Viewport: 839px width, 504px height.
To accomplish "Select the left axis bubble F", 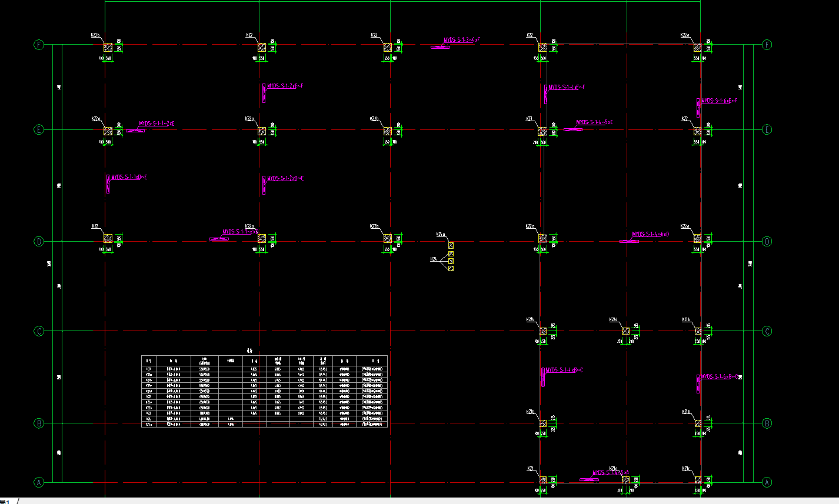I will [39, 45].
